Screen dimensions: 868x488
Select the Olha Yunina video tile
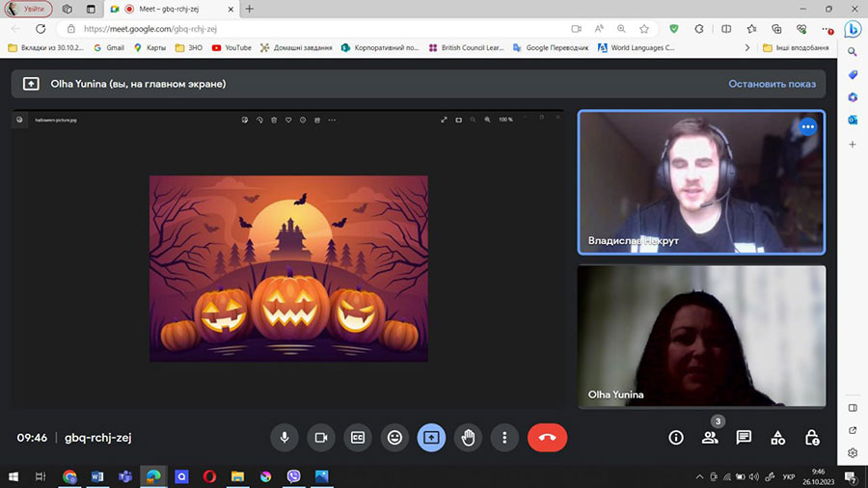pyautogui.click(x=701, y=336)
